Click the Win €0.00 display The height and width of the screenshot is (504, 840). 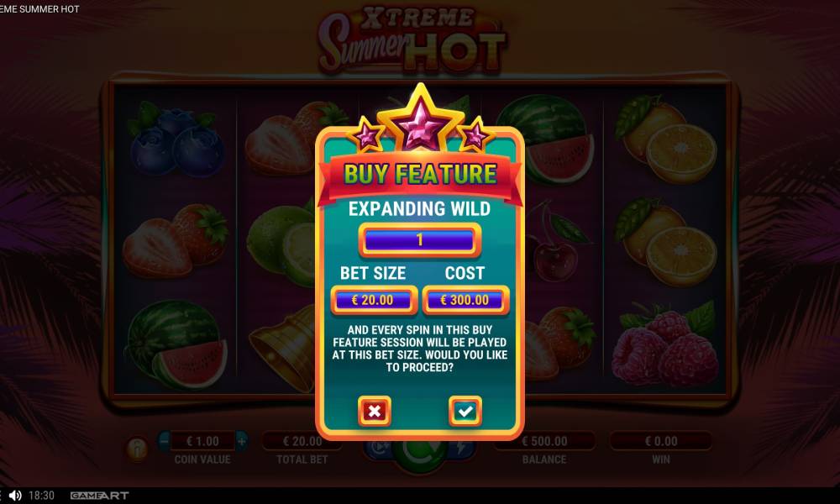click(661, 441)
